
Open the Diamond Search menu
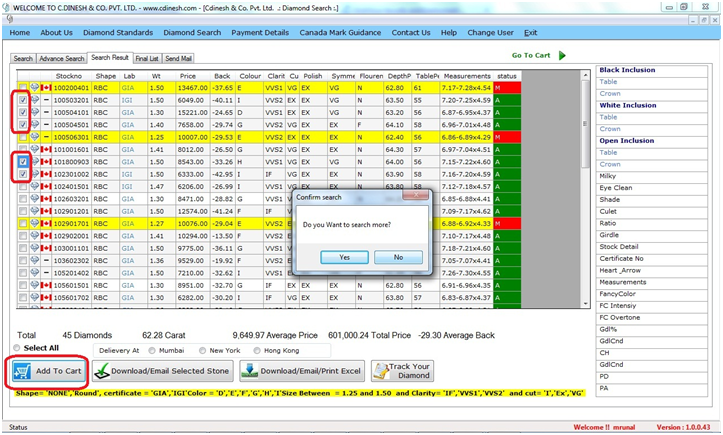click(192, 33)
